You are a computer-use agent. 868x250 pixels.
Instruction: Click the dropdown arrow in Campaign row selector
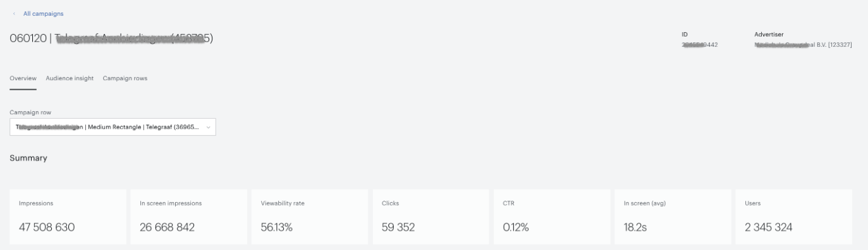point(209,127)
